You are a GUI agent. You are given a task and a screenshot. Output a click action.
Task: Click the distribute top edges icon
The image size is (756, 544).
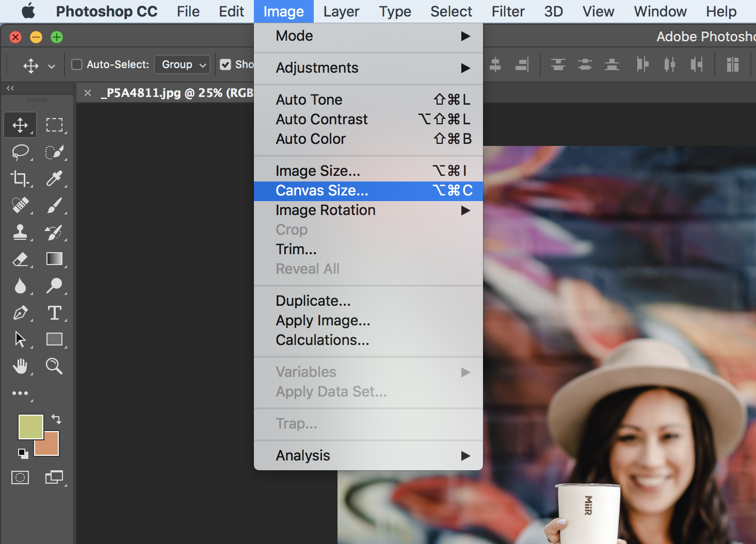point(558,64)
